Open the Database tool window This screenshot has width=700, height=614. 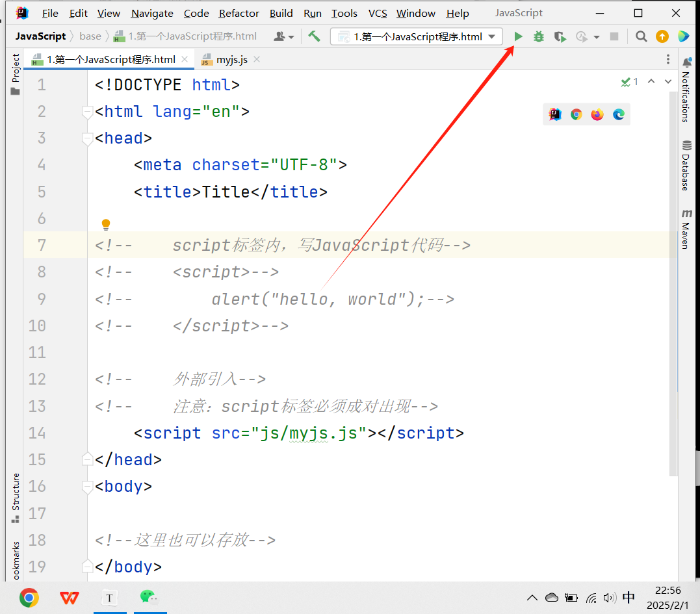(x=686, y=166)
